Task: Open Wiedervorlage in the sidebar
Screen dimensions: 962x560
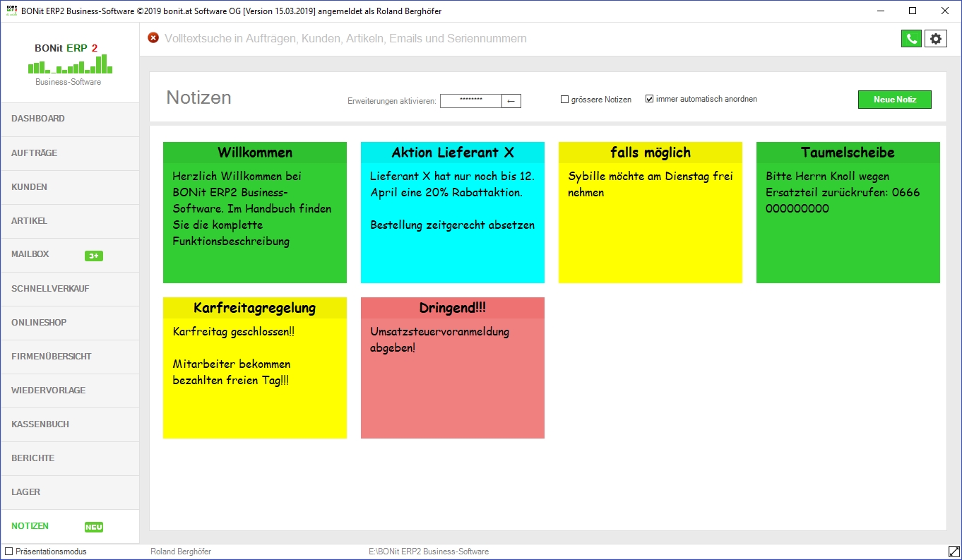Action: point(70,391)
